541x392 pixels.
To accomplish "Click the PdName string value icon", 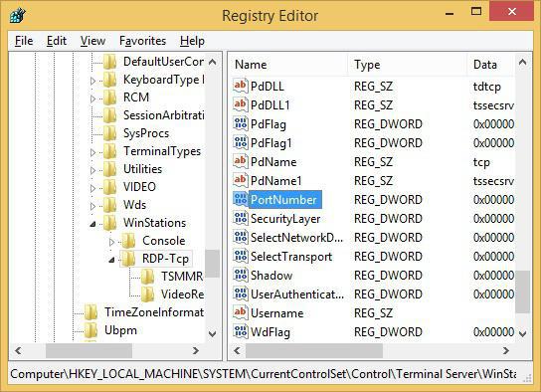I will pos(240,161).
